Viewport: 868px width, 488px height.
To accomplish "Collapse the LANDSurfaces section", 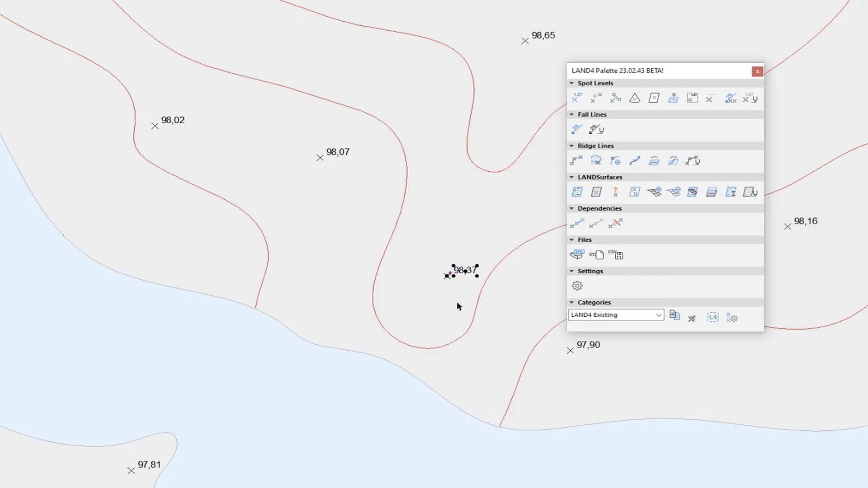I will click(571, 177).
